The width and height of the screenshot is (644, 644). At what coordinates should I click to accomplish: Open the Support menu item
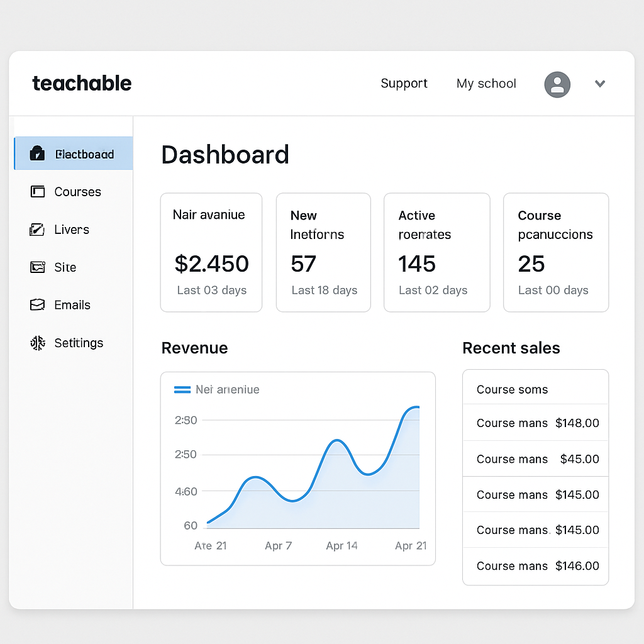coord(404,83)
